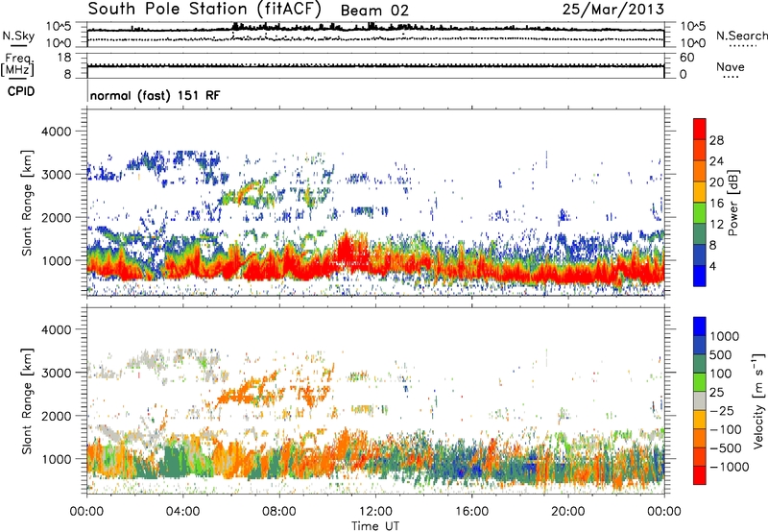Image resolution: width=768 pixels, height=532 pixels.
Task: Click the '12:00' time axis tick label
Action: (x=375, y=512)
